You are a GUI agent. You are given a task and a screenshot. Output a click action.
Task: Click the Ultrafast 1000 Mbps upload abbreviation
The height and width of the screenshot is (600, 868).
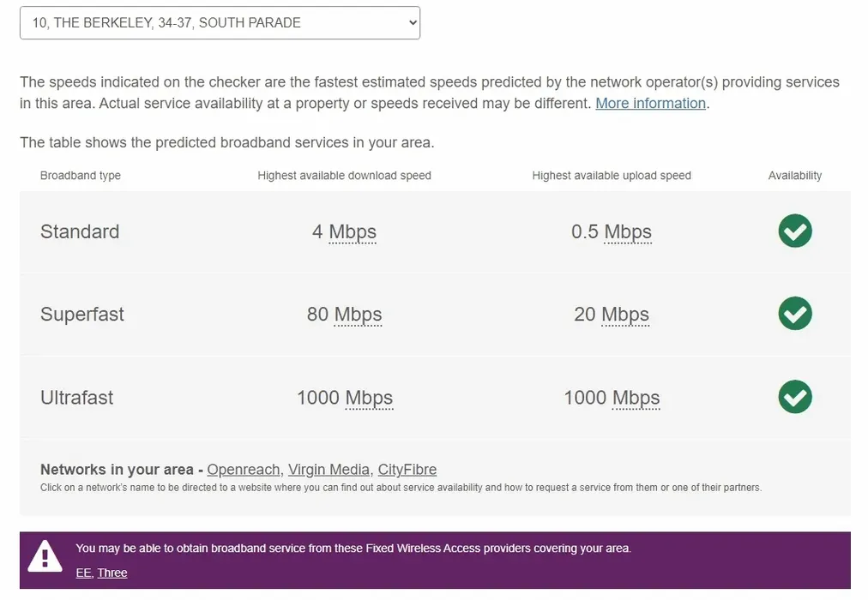pos(636,398)
